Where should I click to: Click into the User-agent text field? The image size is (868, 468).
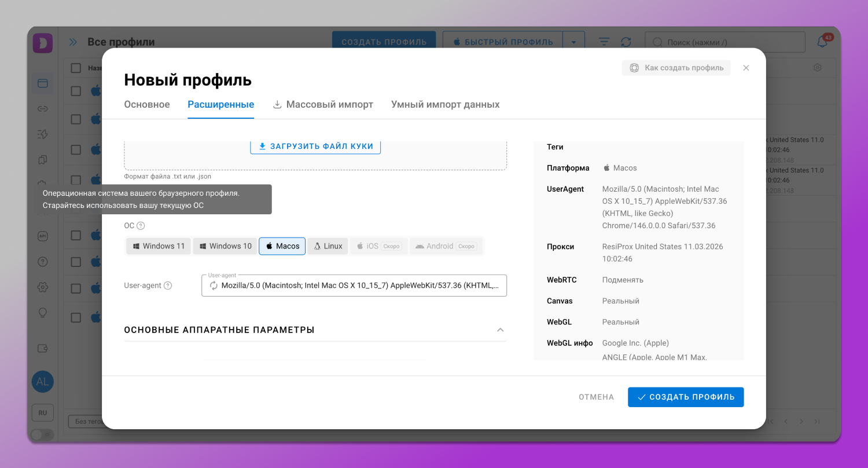click(x=359, y=286)
